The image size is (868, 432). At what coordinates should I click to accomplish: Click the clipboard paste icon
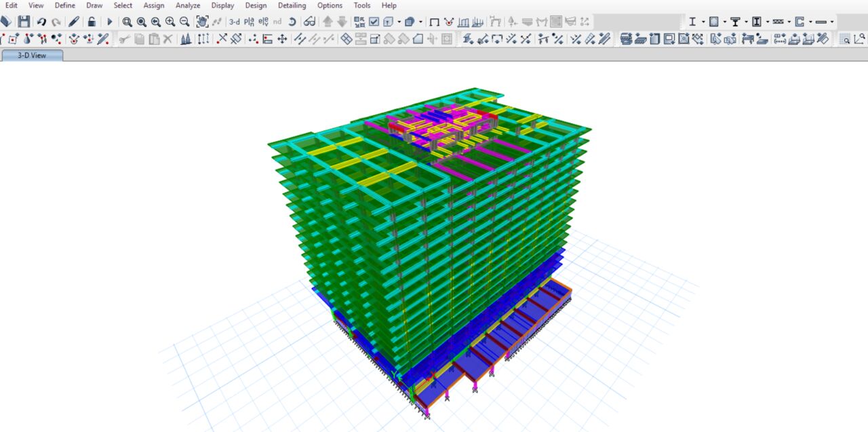point(153,39)
